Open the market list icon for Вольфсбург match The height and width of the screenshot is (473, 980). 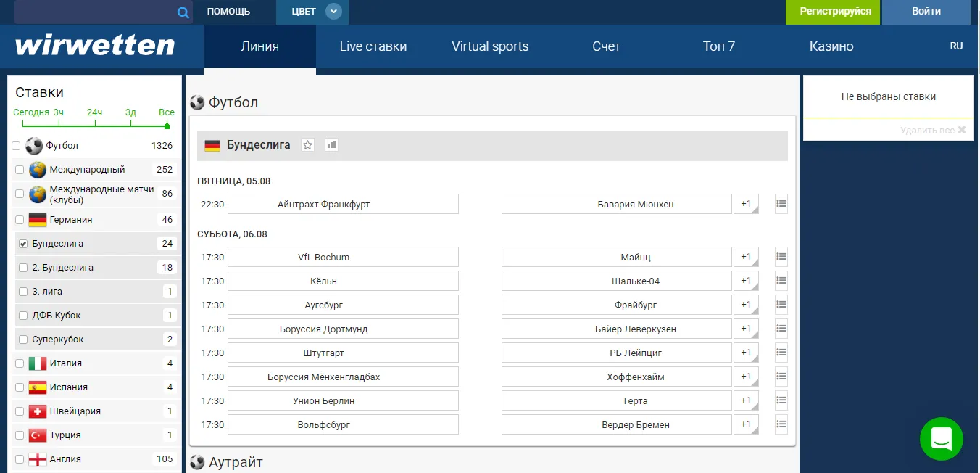[781, 424]
